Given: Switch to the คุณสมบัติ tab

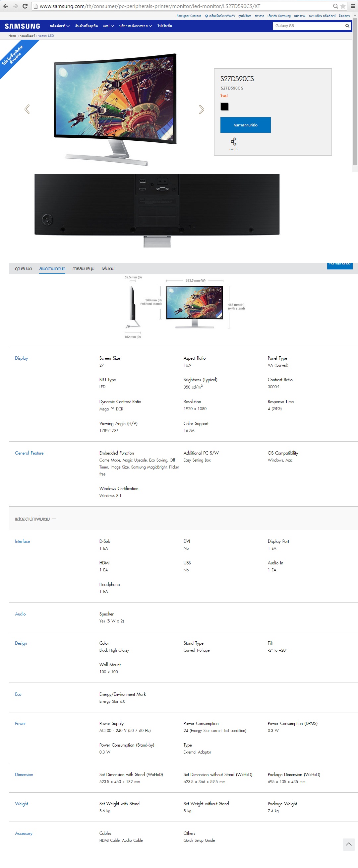Looking at the screenshot, I should pos(23,268).
